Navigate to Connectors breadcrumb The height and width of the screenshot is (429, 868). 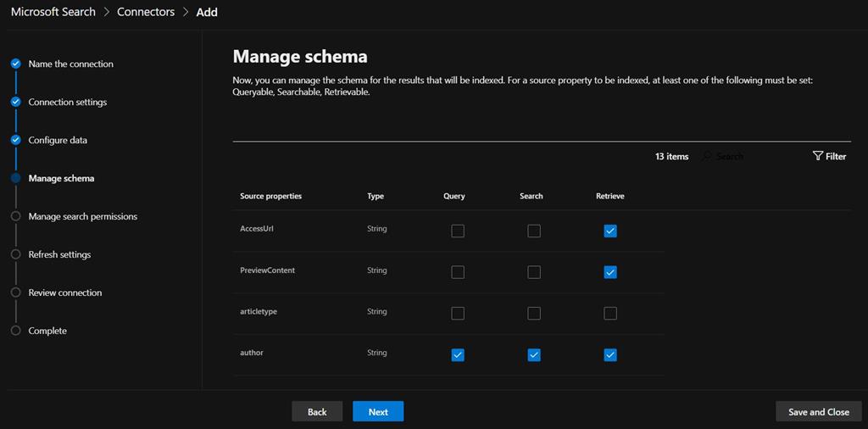point(146,12)
